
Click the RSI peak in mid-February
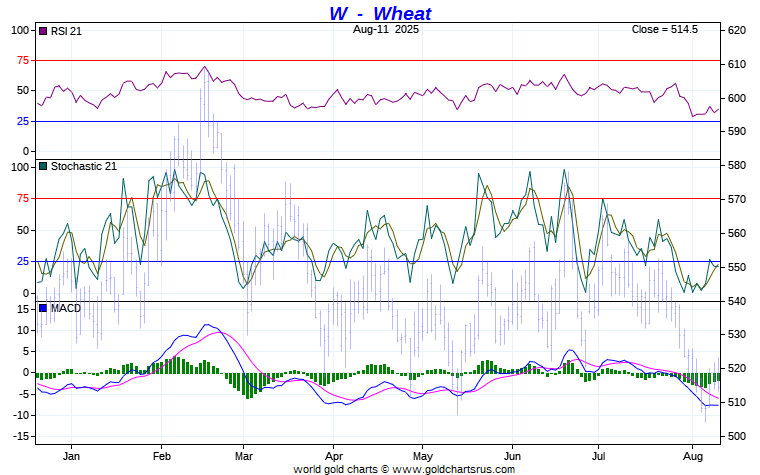205,66
